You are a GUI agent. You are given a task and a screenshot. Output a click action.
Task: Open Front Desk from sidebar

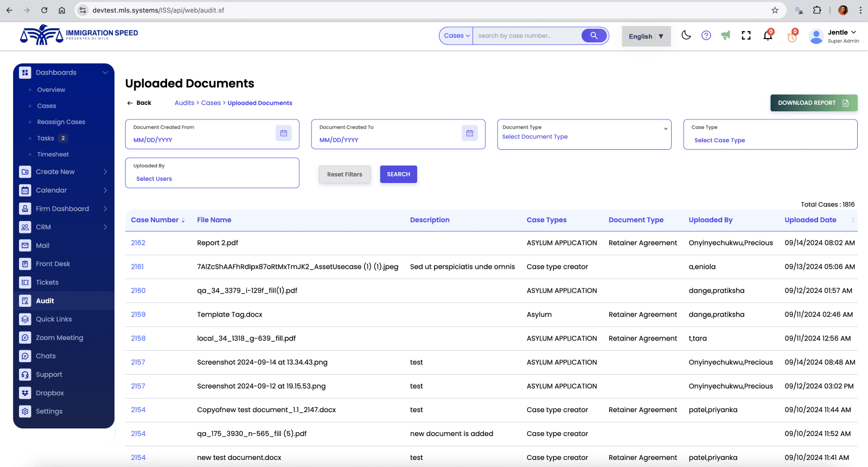(53, 264)
